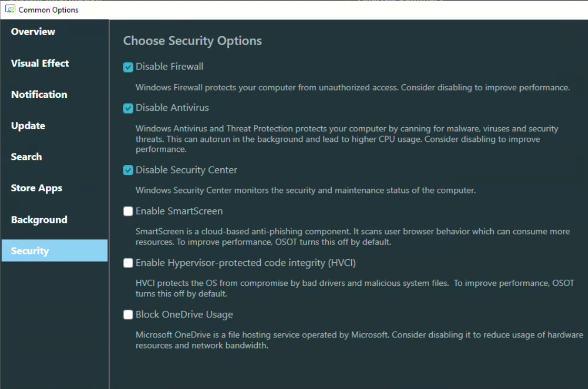Enable the SmartScreen checkbox

click(128, 211)
